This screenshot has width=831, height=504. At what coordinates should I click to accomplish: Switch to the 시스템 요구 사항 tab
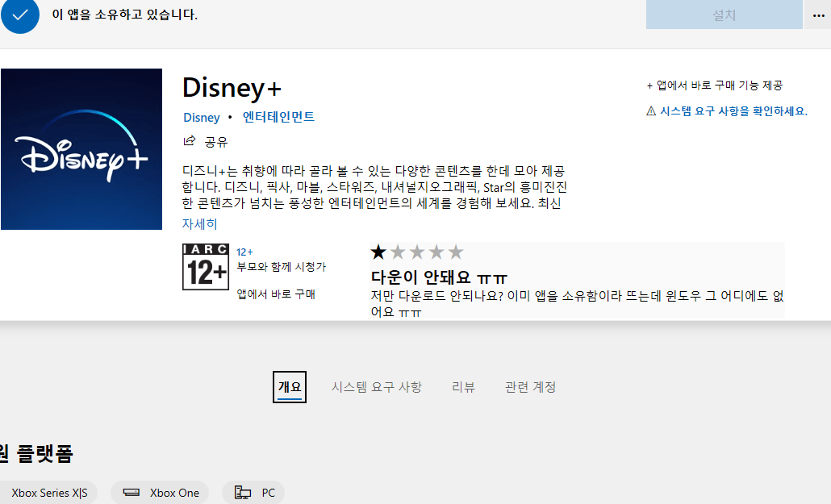pyautogui.click(x=377, y=387)
